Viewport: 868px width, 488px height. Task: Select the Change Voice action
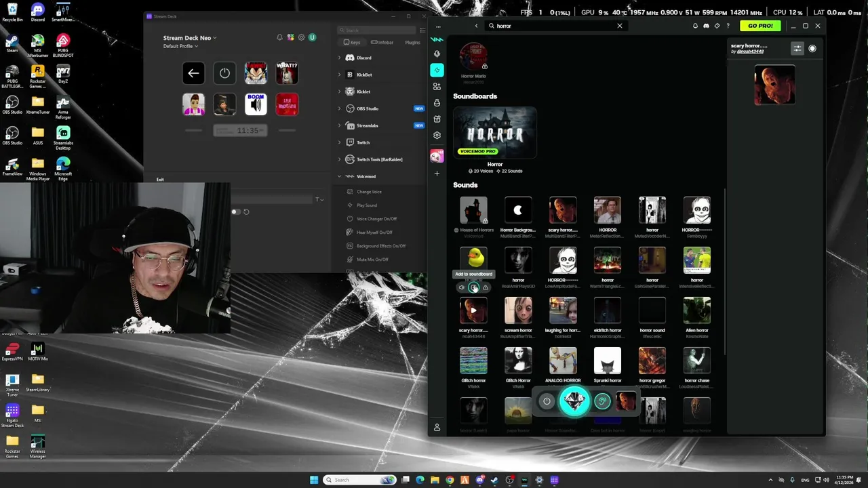pos(369,192)
